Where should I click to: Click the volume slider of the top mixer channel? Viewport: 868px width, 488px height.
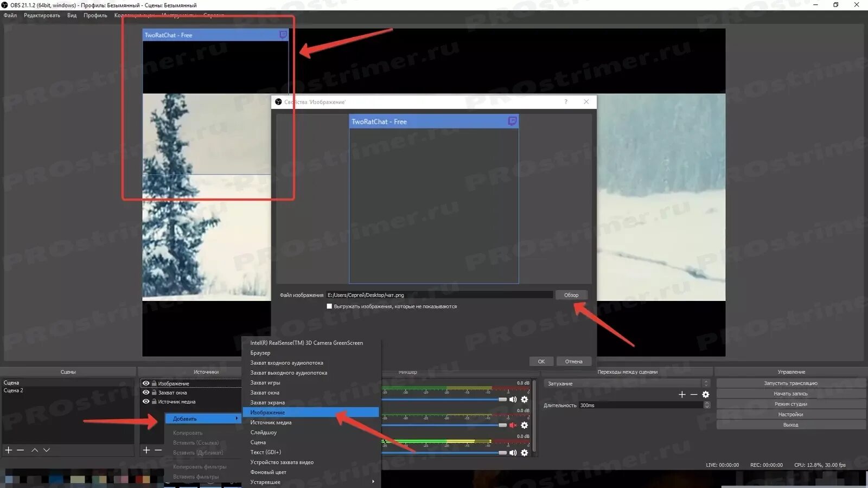pyautogui.click(x=444, y=400)
